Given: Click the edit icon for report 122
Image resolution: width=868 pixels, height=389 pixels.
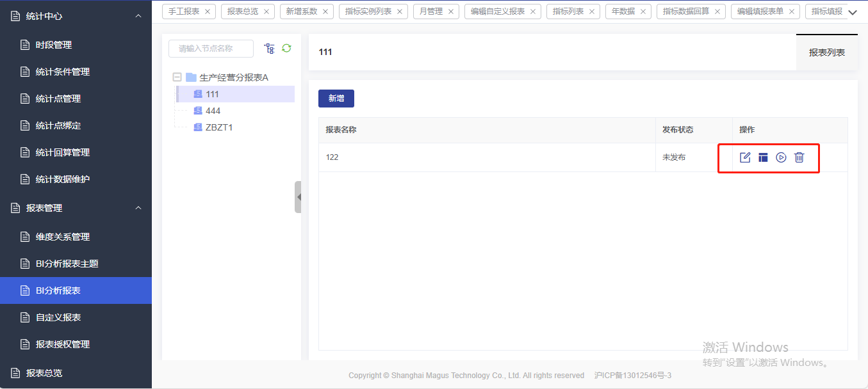Looking at the screenshot, I should [x=745, y=157].
